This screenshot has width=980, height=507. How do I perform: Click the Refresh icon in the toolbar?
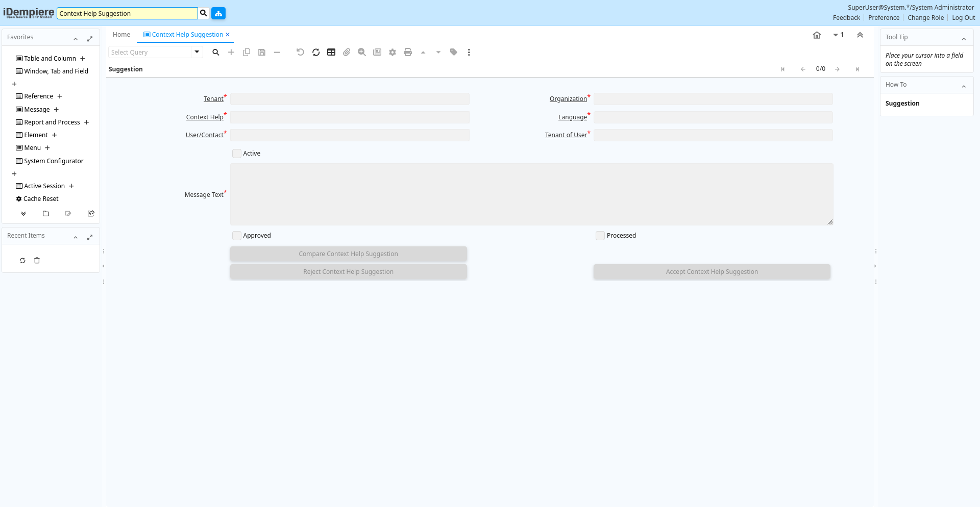pos(316,52)
